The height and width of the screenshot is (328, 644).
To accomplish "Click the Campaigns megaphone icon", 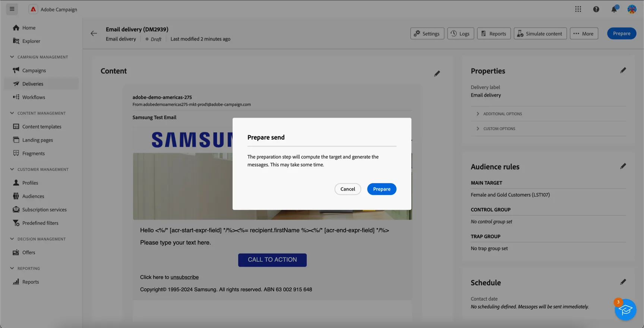I will coord(16,70).
